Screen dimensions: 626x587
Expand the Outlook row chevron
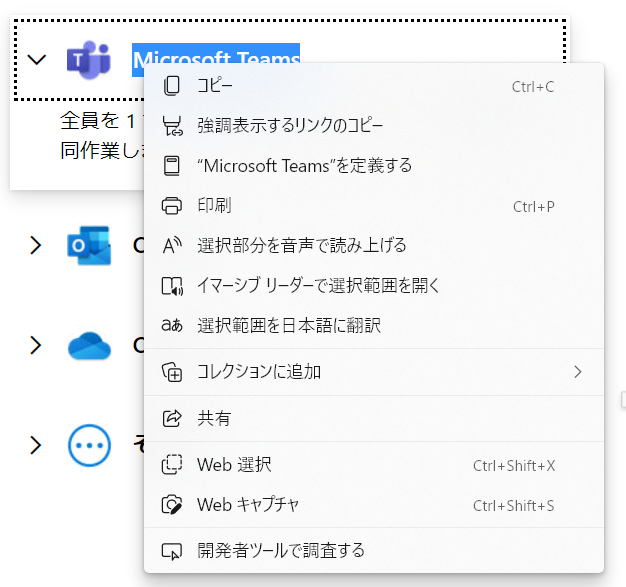point(36,245)
